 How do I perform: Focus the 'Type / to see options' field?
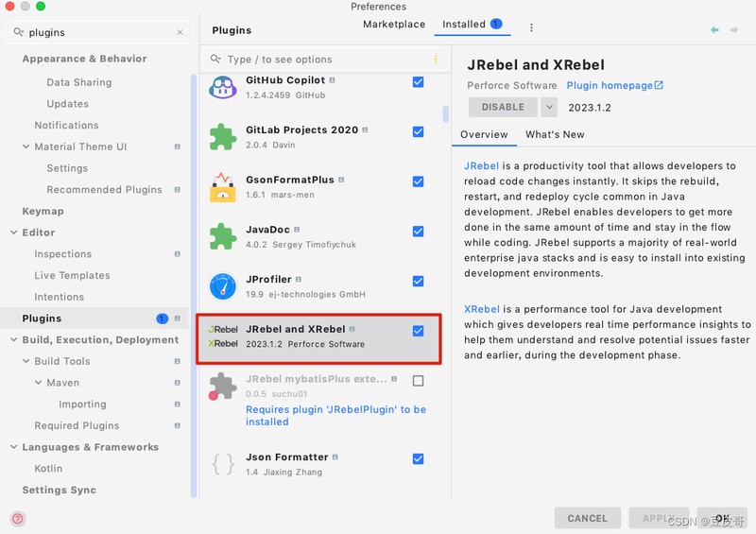click(325, 59)
